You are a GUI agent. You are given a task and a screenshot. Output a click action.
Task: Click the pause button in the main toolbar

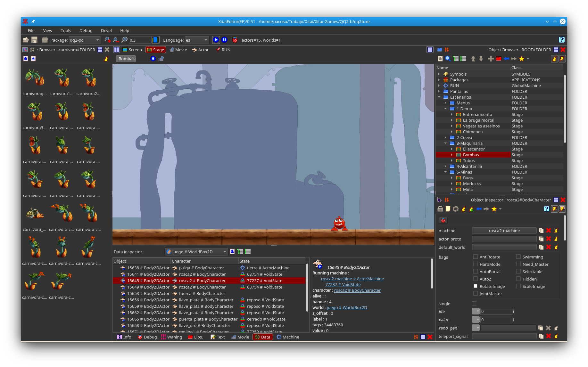(x=225, y=40)
